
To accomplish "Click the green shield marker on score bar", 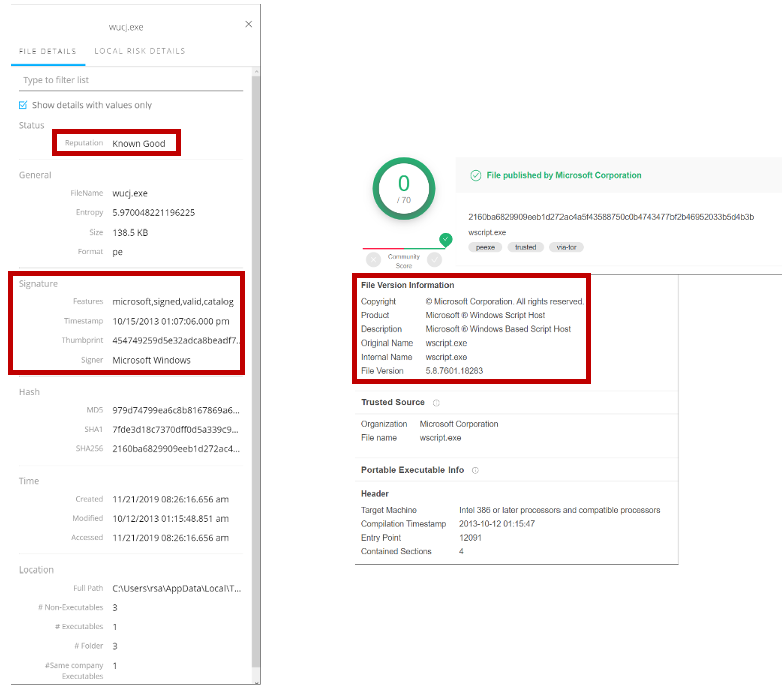I will [445, 240].
